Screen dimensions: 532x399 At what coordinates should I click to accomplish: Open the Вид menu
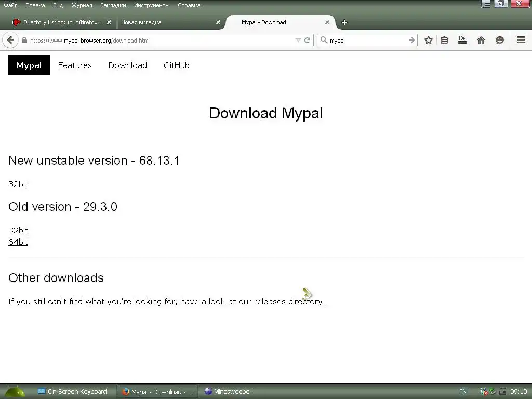tap(58, 5)
